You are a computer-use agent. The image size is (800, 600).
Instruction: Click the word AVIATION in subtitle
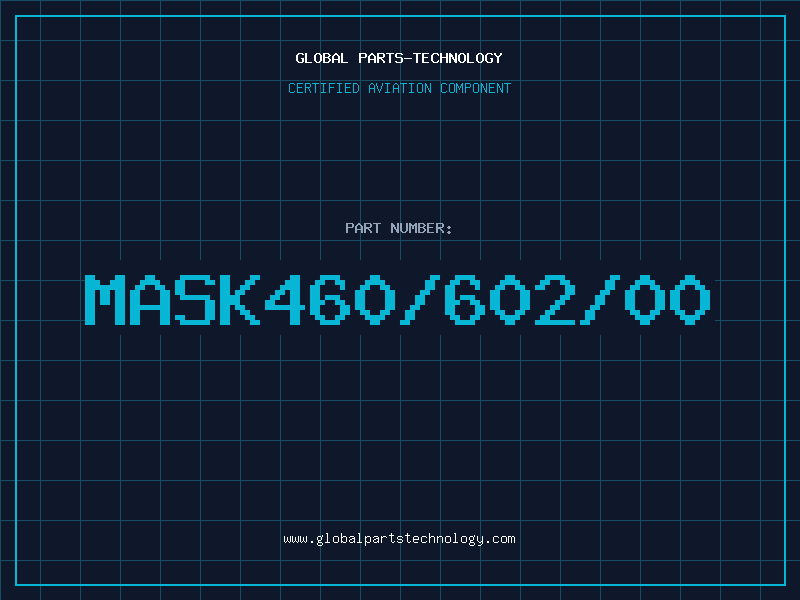pyautogui.click(x=400, y=88)
